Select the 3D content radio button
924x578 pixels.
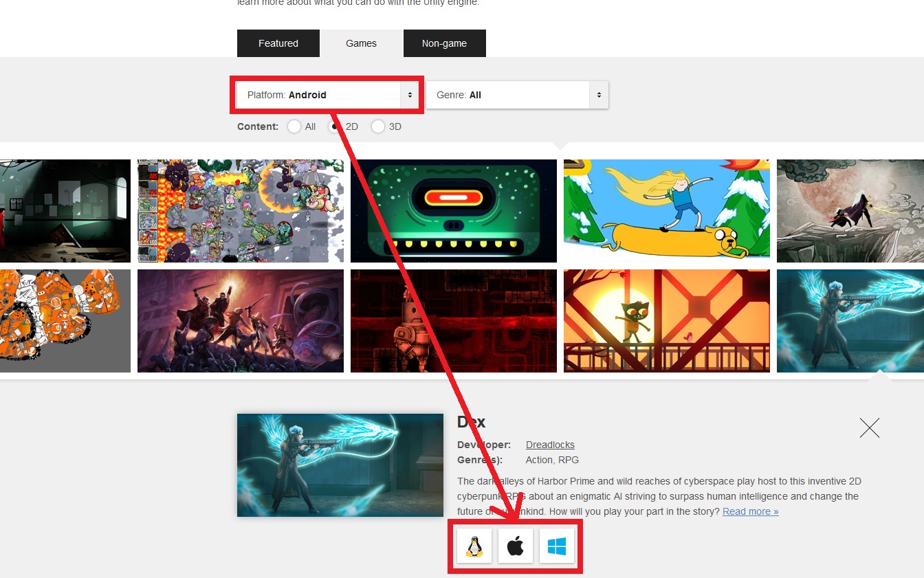pyautogui.click(x=378, y=126)
